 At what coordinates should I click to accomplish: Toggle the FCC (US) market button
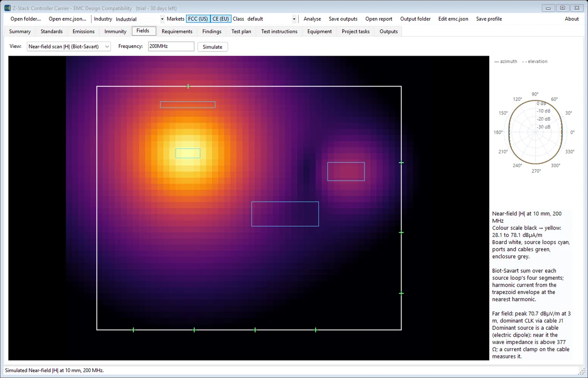click(x=198, y=19)
